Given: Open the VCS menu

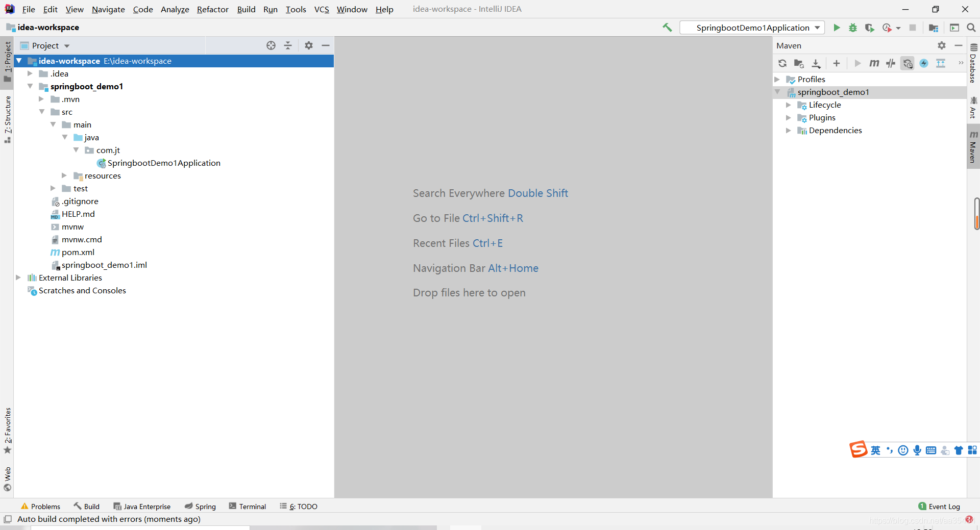Looking at the screenshot, I should point(322,9).
